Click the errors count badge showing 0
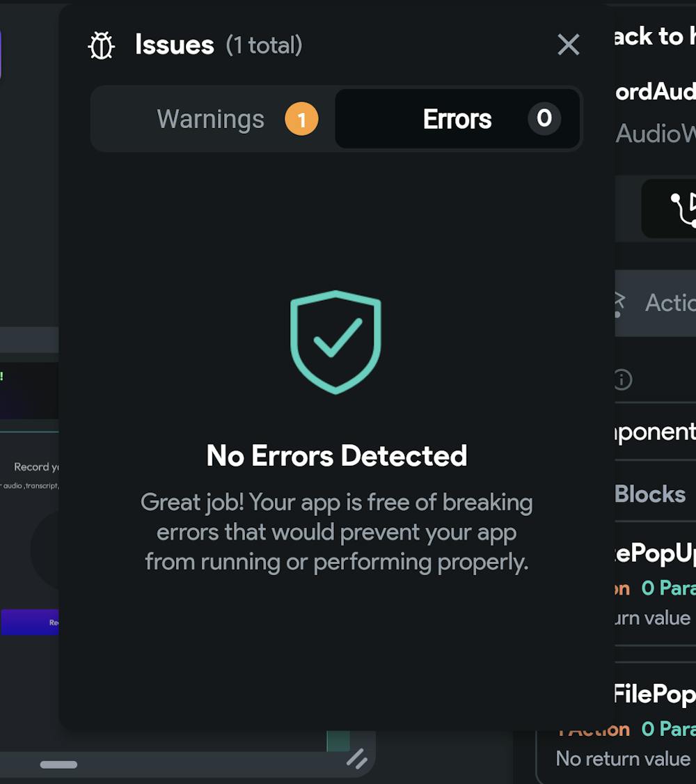 tap(544, 118)
